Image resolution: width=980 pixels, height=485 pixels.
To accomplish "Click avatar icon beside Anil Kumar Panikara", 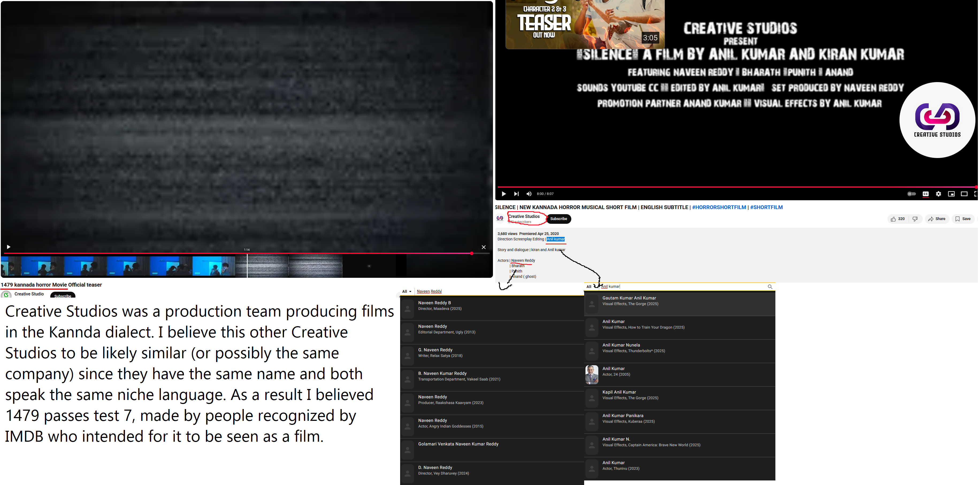I will pyautogui.click(x=592, y=422).
